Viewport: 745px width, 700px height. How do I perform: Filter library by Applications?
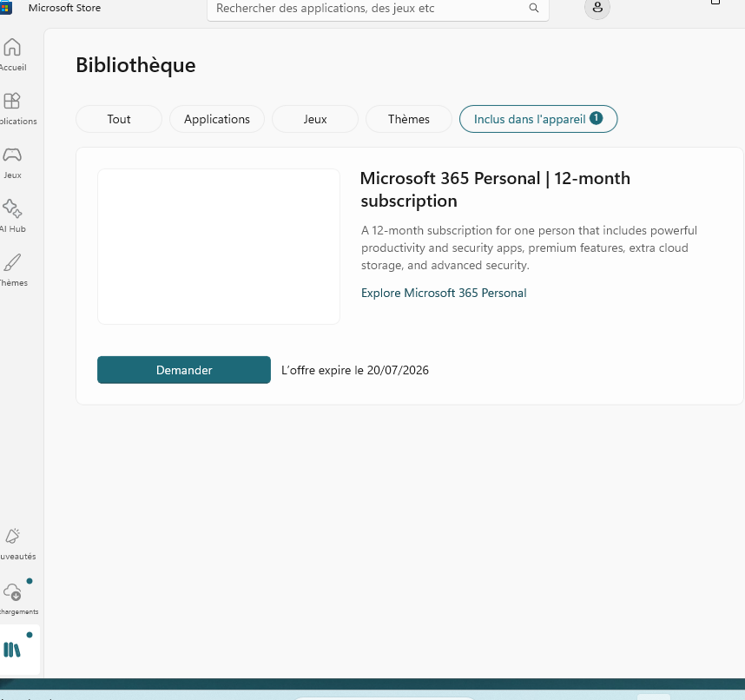[217, 119]
